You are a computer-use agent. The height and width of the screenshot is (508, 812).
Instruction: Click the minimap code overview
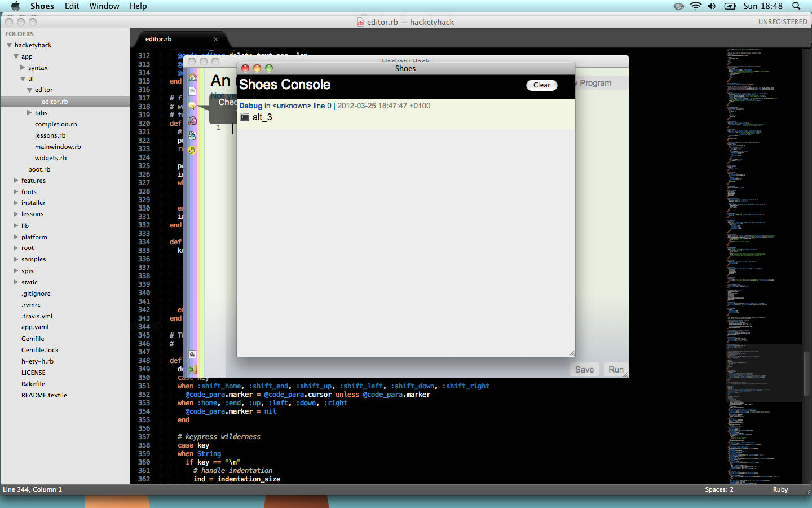764,265
